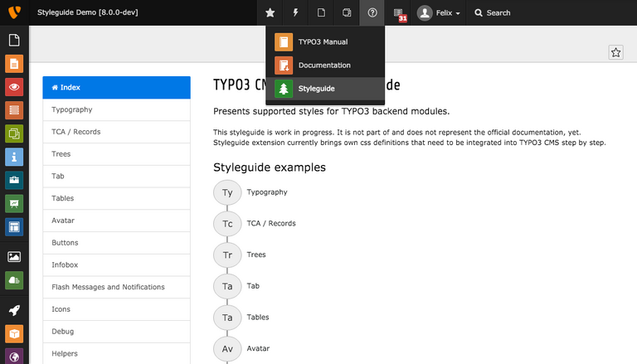Open the recent documents page icon in the top bar
The image size is (637, 364).
321,12
